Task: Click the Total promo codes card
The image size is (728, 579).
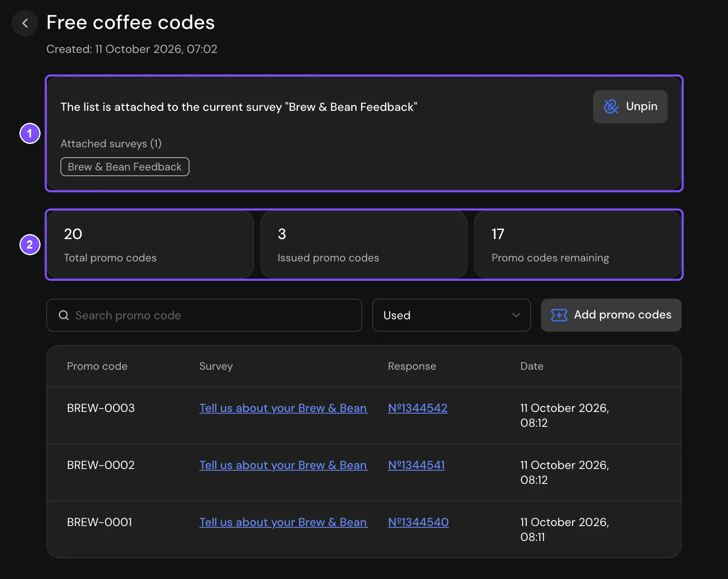Action: coord(150,245)
